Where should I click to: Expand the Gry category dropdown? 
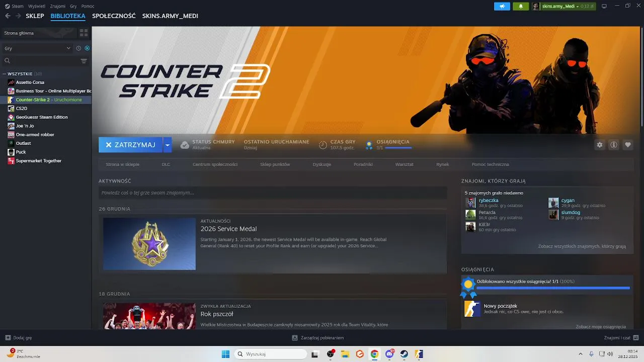pos(38,48)
